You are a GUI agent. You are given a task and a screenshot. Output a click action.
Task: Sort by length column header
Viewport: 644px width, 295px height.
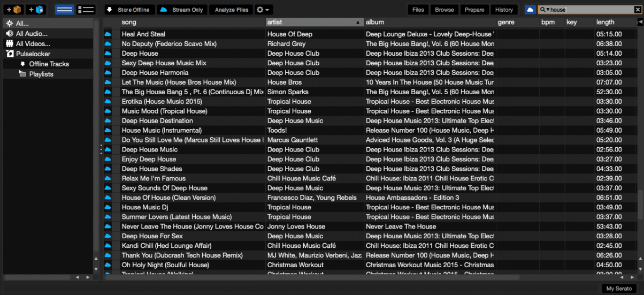click(x=615, y=22)
